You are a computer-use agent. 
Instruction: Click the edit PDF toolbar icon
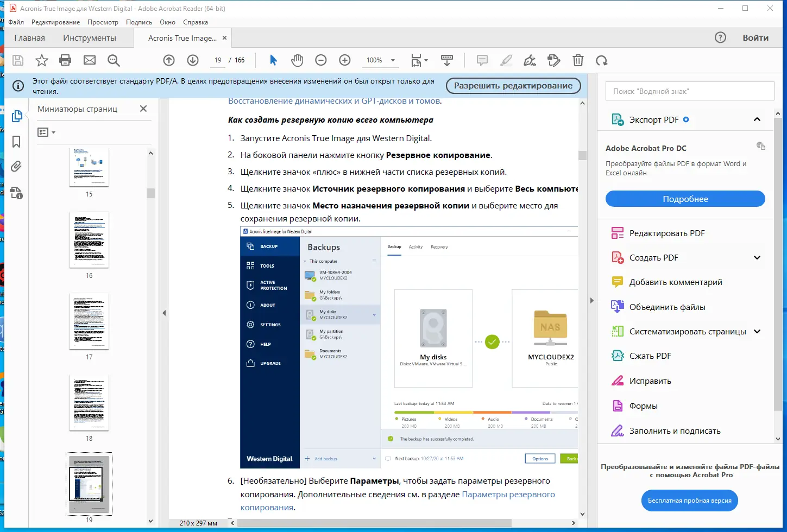pos(554,60)
